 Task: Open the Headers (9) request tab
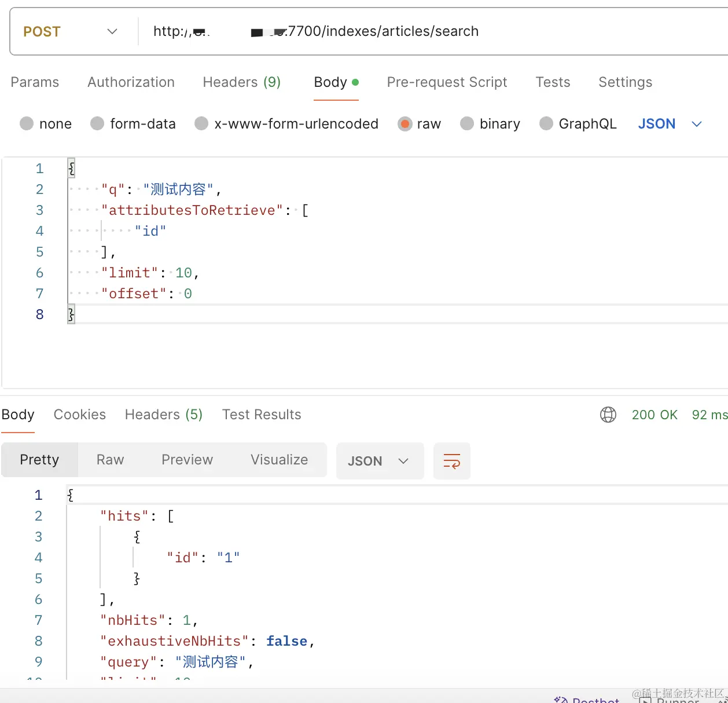pyautogui.click(x=241, y=82)
